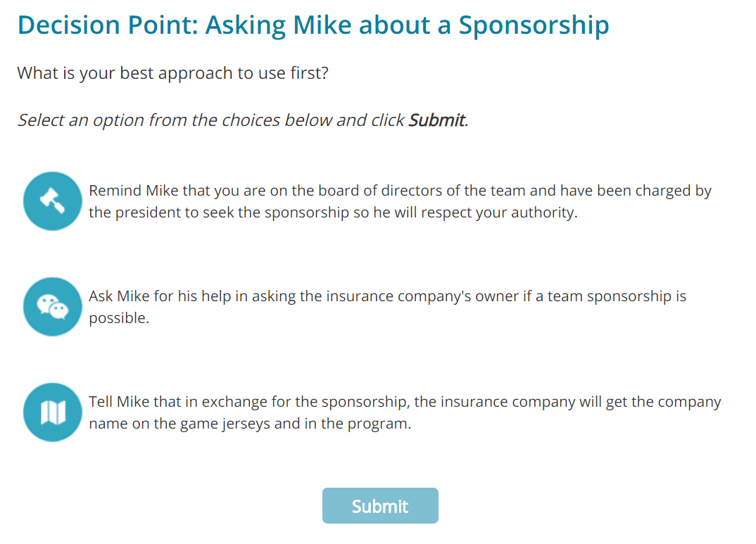Click the "Decision Point" page heading
The height and width of the screenshot is (544, 756).
coord(313,25)
